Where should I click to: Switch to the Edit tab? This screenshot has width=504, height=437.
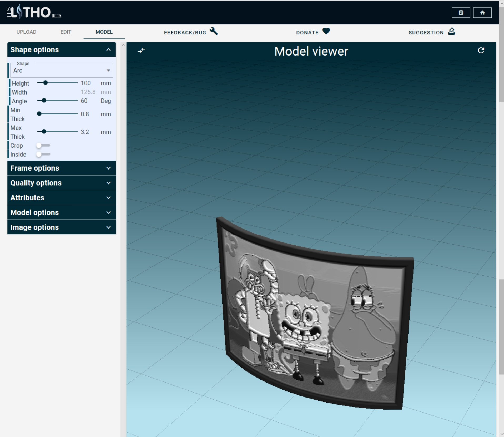coord(66,32)
